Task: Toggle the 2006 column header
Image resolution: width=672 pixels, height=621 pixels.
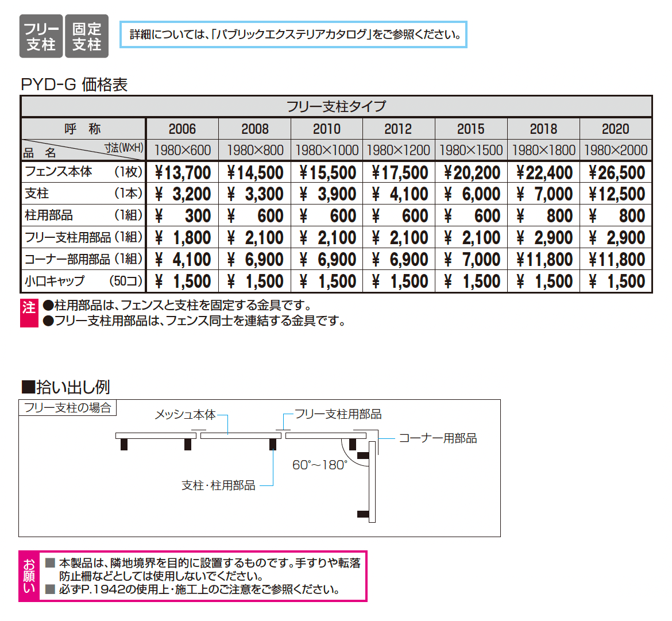Action: click(181, 129)
